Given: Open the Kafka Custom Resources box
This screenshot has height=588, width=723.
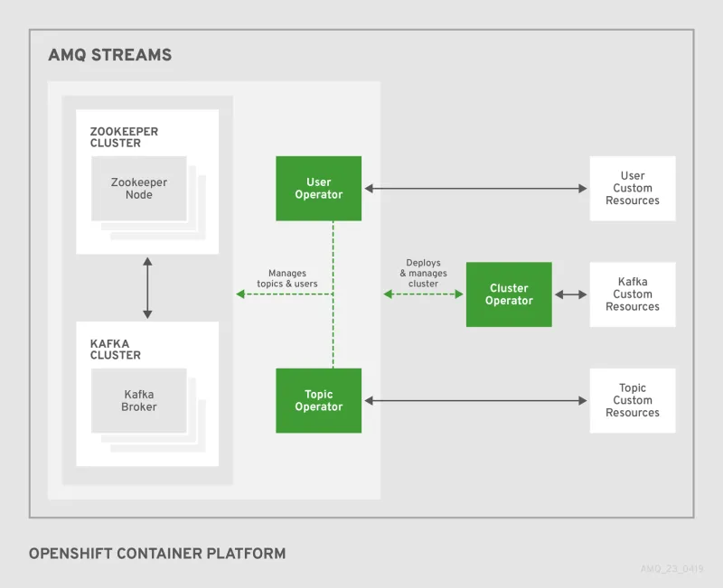Looking at the screenshot, I should pyautogui.click(x=633, y=294).
